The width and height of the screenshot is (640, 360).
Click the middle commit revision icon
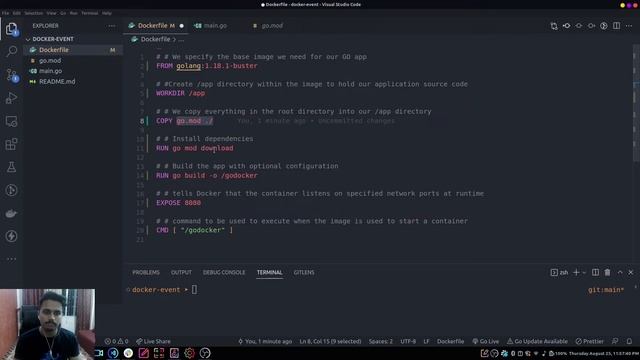click(x=579, y=26)
